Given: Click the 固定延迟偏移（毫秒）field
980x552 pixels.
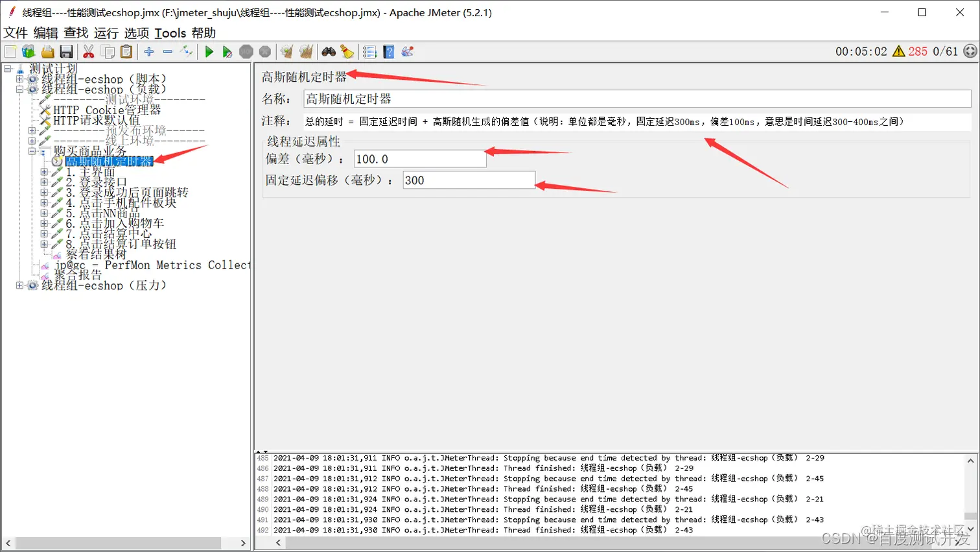Looking at the screenshot, I should point(469,180).
